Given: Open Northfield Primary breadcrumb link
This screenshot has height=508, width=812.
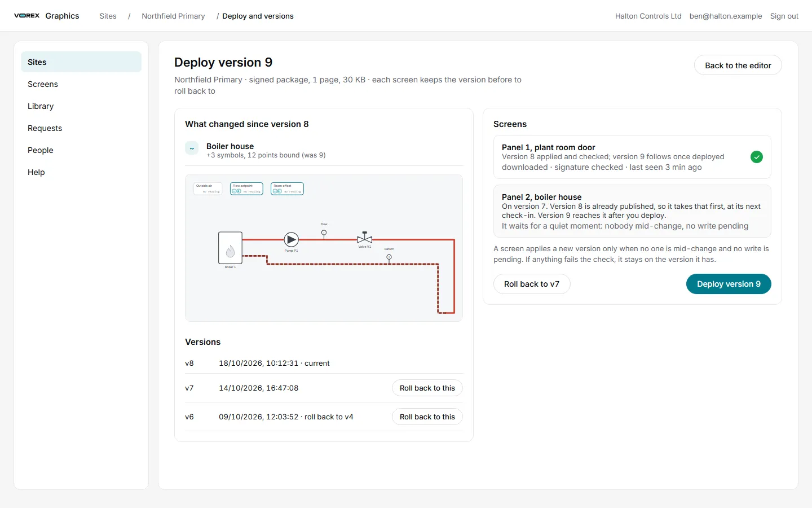Looking at the screenshot, I should click(x=173, y=16).
